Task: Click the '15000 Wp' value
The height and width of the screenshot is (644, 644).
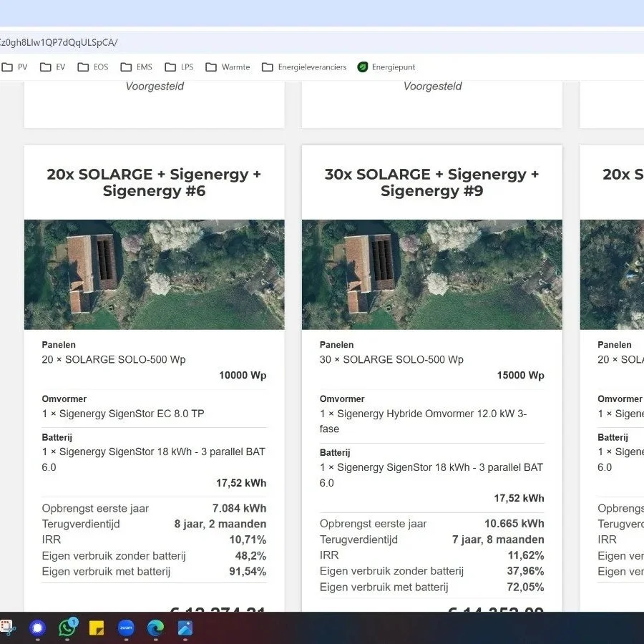Action: point(520,375)
